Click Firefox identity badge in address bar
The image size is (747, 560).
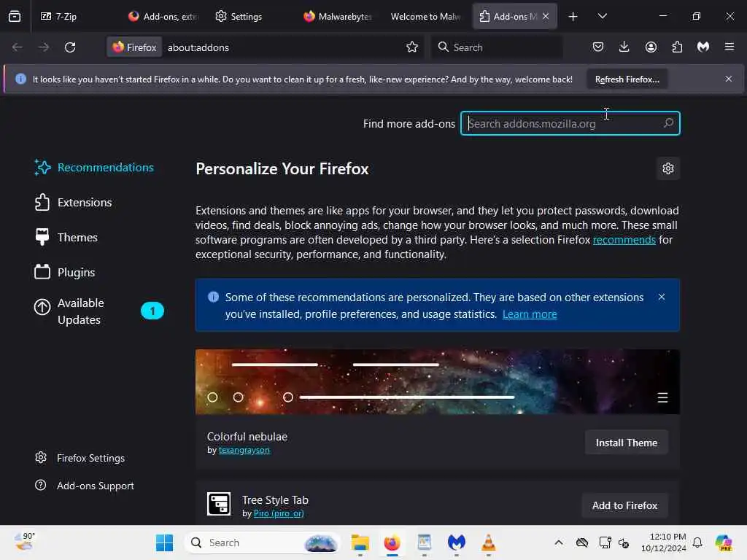point(134,47)
